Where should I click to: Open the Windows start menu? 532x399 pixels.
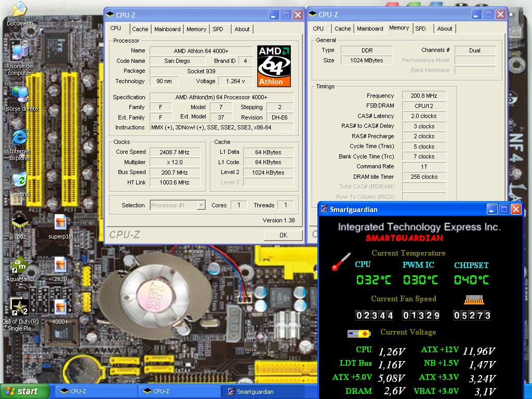tap(24, 391)
